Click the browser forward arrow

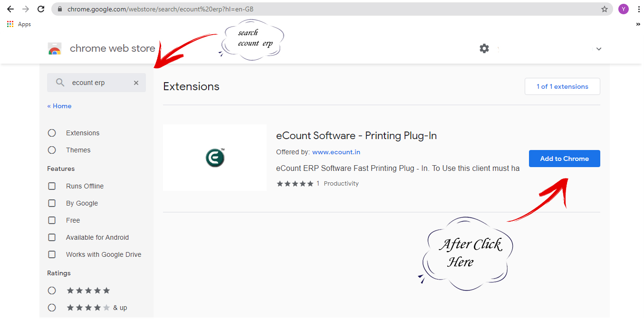(26, 9)
